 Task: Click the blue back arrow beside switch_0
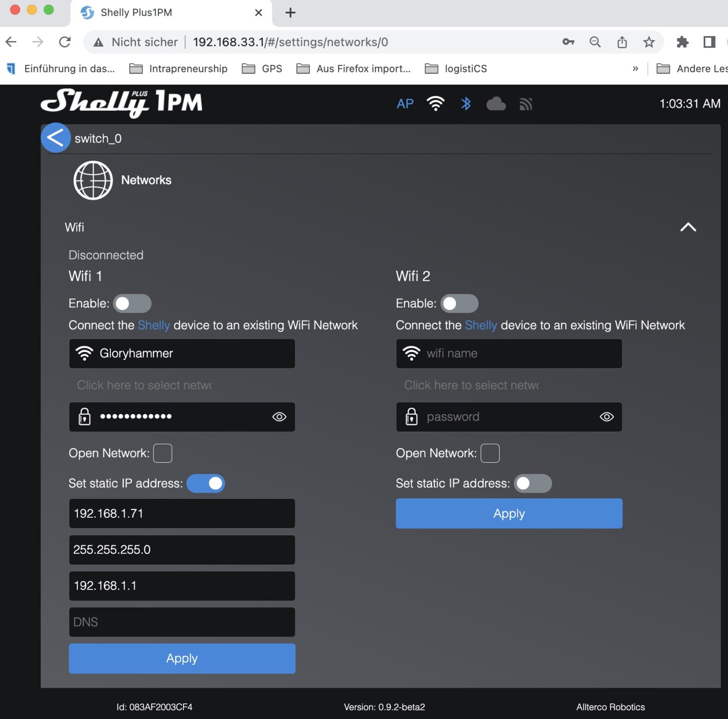[55, 138]
